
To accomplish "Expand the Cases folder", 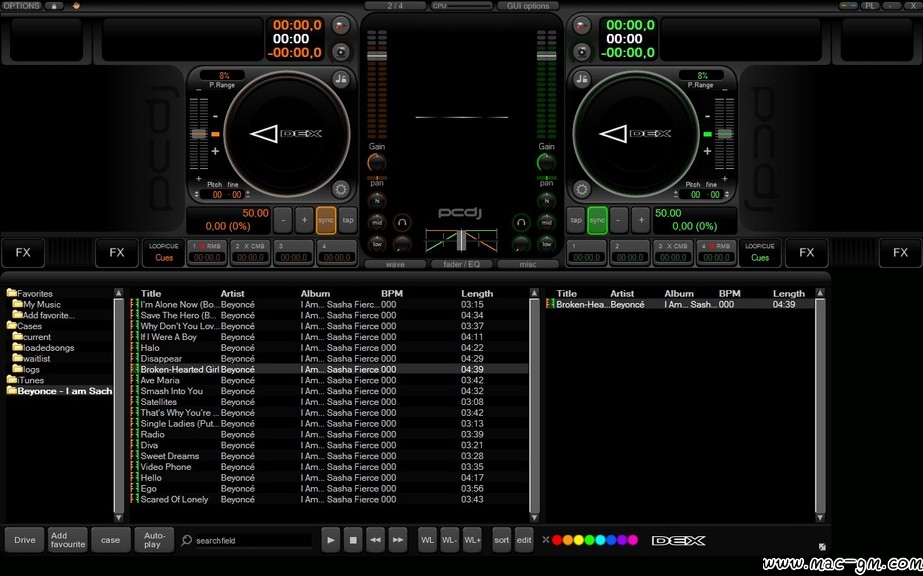I will 24,326.
